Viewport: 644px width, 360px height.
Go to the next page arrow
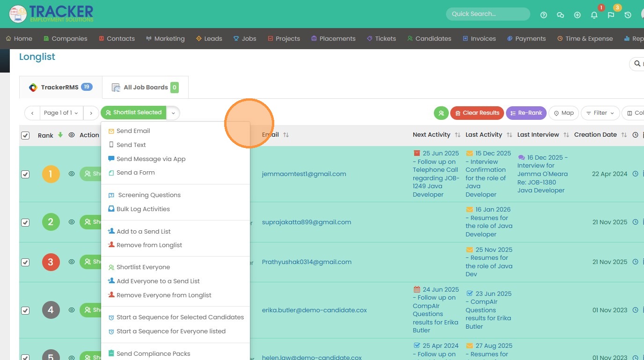(91, 113)
